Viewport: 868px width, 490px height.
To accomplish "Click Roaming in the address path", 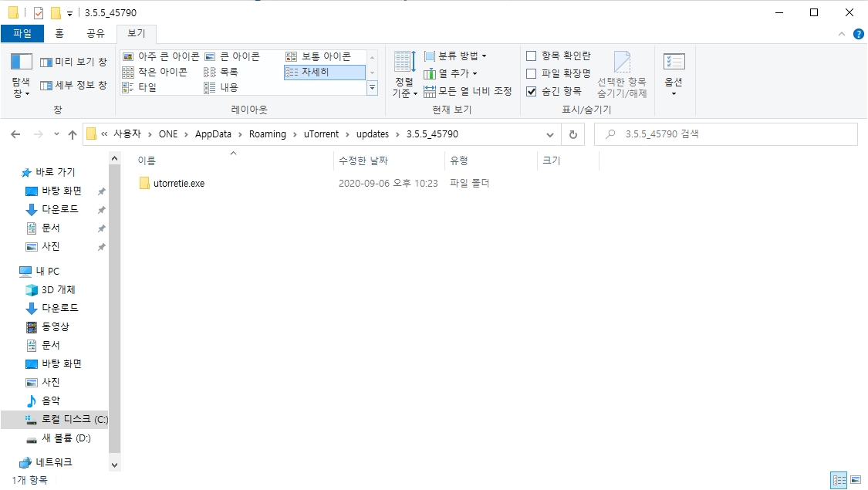I will click(x=268, y=134).
